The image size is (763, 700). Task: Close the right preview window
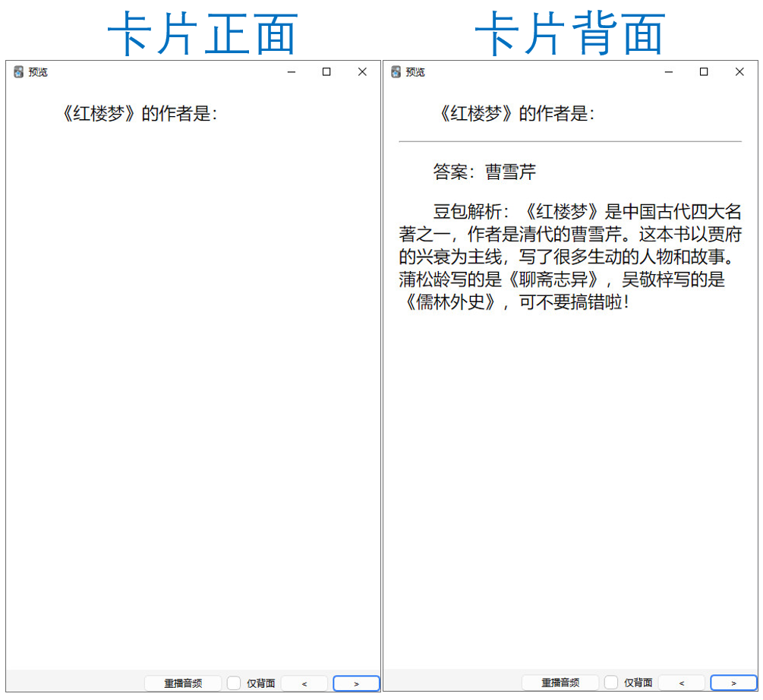739,72
